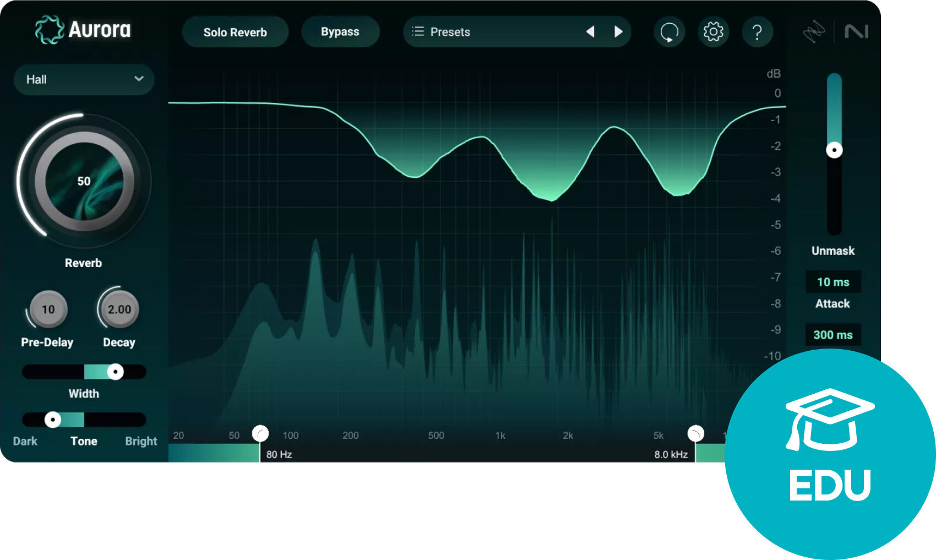
Task: Click the Decay knob set to 2.00
Action: 118,309
